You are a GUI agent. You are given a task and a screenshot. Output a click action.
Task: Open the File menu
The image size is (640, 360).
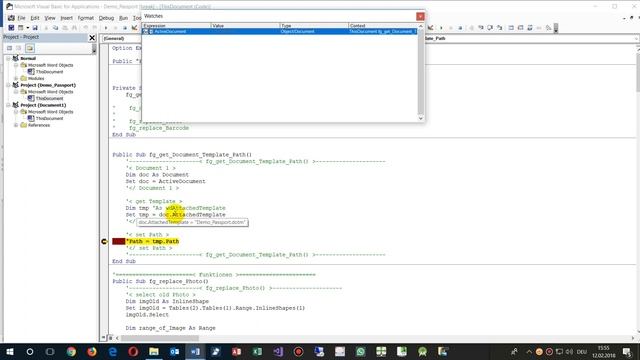tap(21, 18)
